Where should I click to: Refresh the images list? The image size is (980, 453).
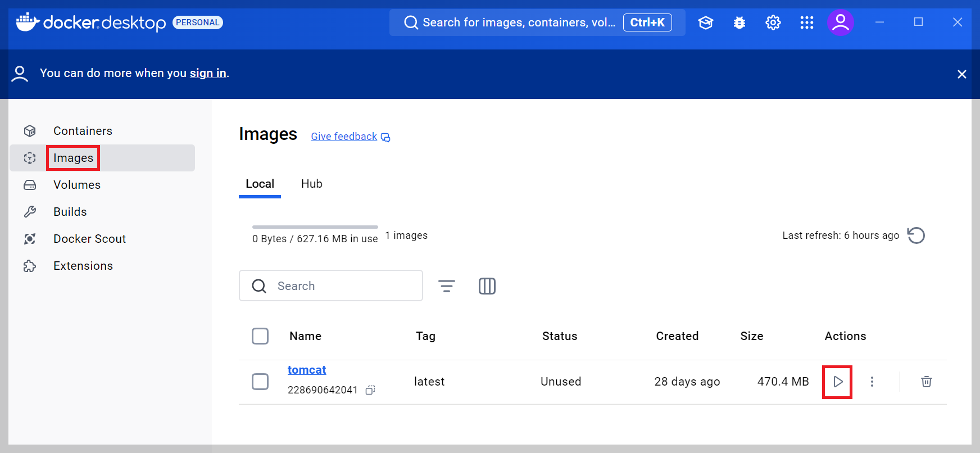[916, 235]
